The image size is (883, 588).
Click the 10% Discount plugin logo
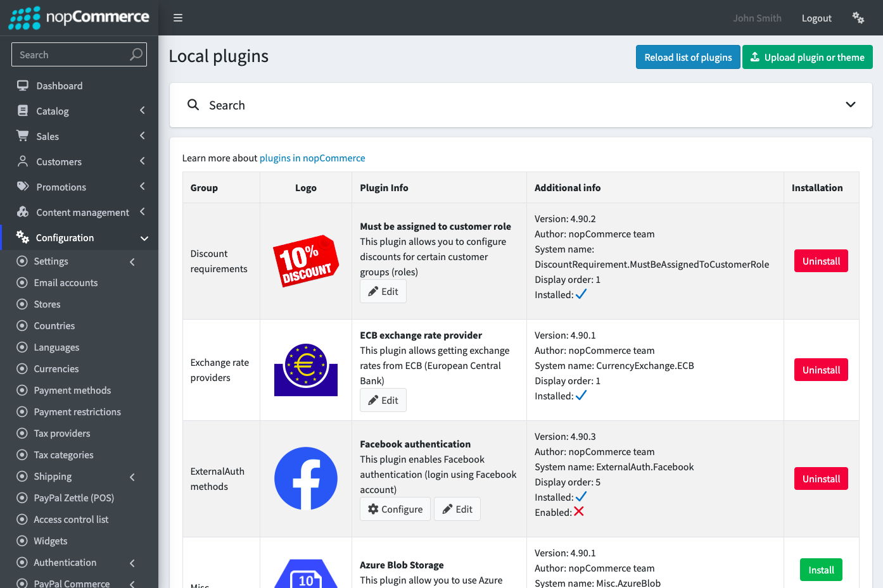(306, 261)
